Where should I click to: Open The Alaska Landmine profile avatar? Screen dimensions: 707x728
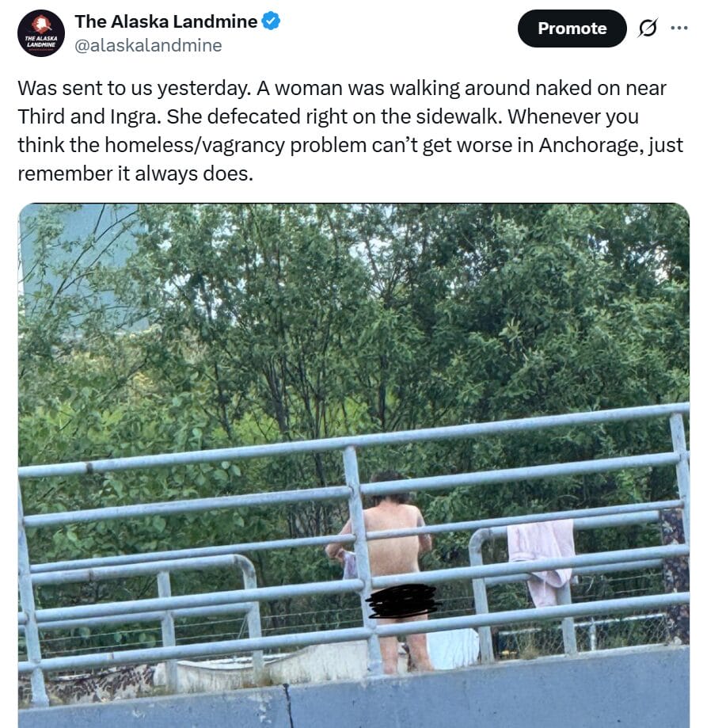tap(41, 33)
